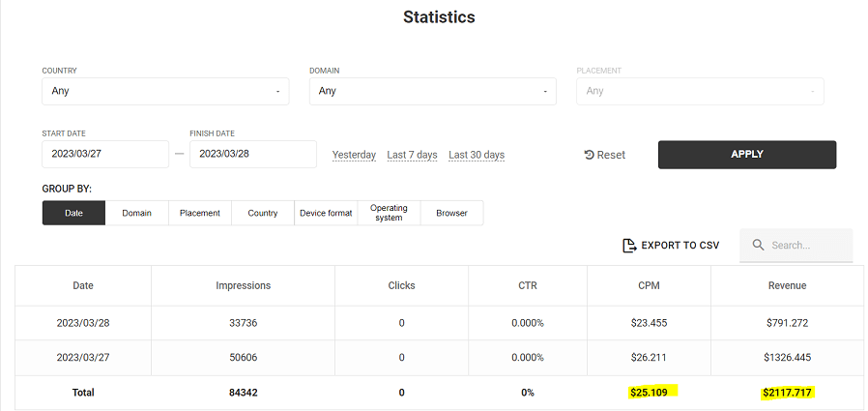Click the Finish Date input field
The image size is (868, 411).
click(x=252, y=155)
